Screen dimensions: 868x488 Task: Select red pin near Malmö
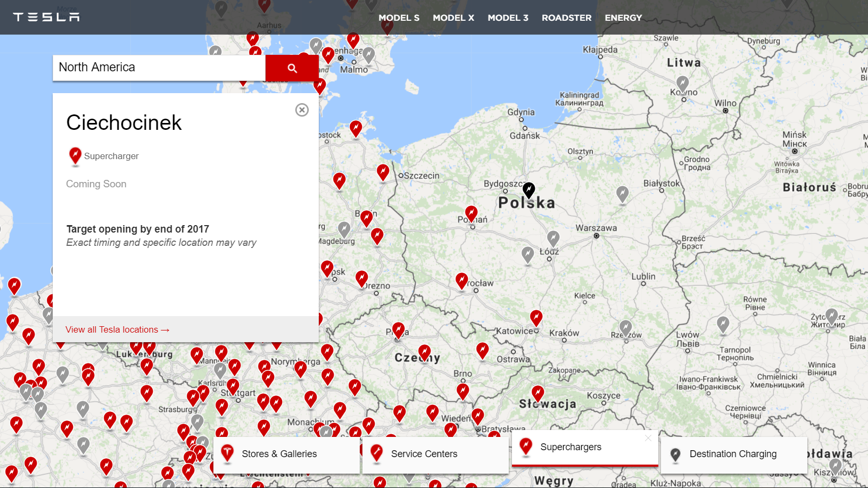tap(353, 41)
